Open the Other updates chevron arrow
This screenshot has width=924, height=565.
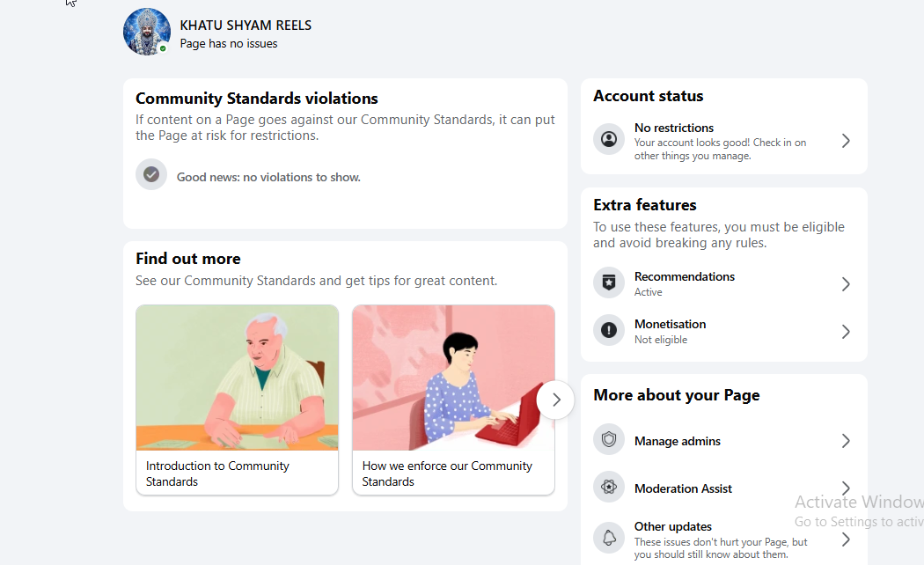[846, 539]
